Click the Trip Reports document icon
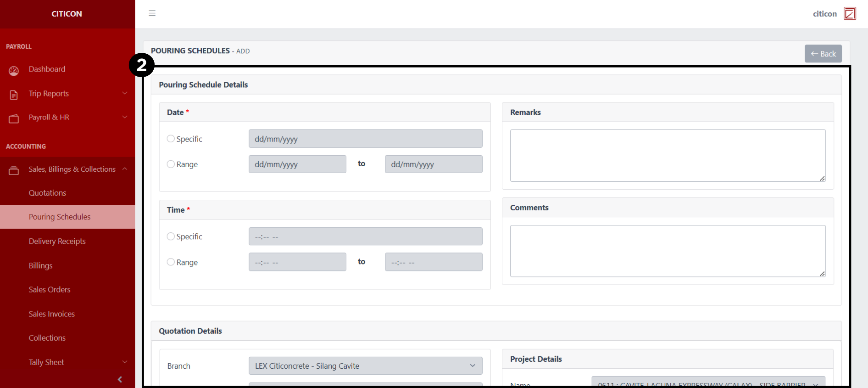 (x=14, y=95)
